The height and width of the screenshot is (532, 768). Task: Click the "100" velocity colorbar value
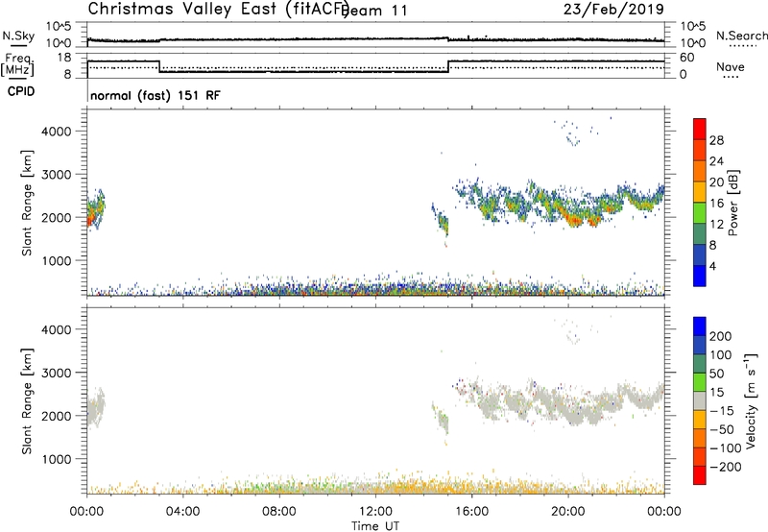tap(721, 354)
